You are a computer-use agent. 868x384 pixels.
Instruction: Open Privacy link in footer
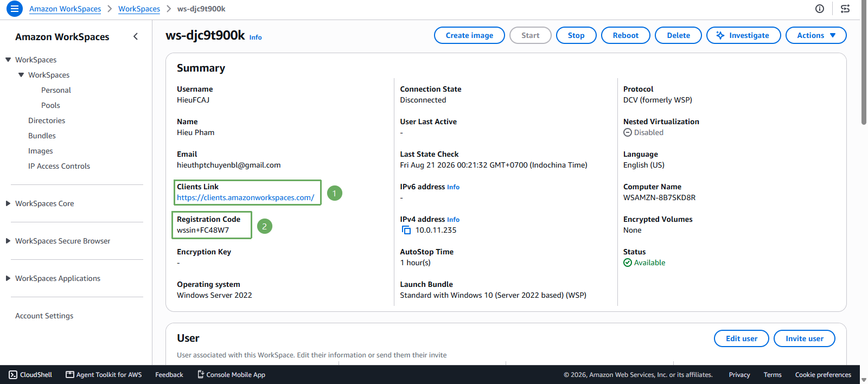(739, 375)
